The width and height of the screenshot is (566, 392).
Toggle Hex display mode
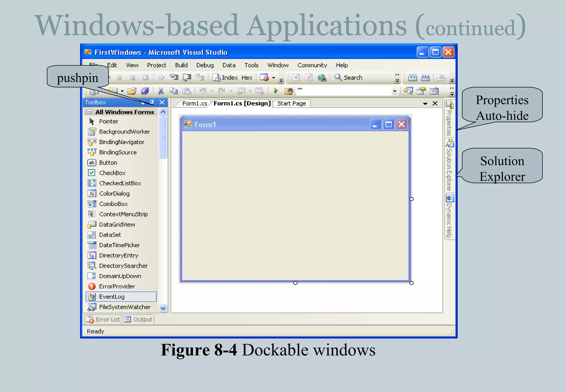coord(247,78)
